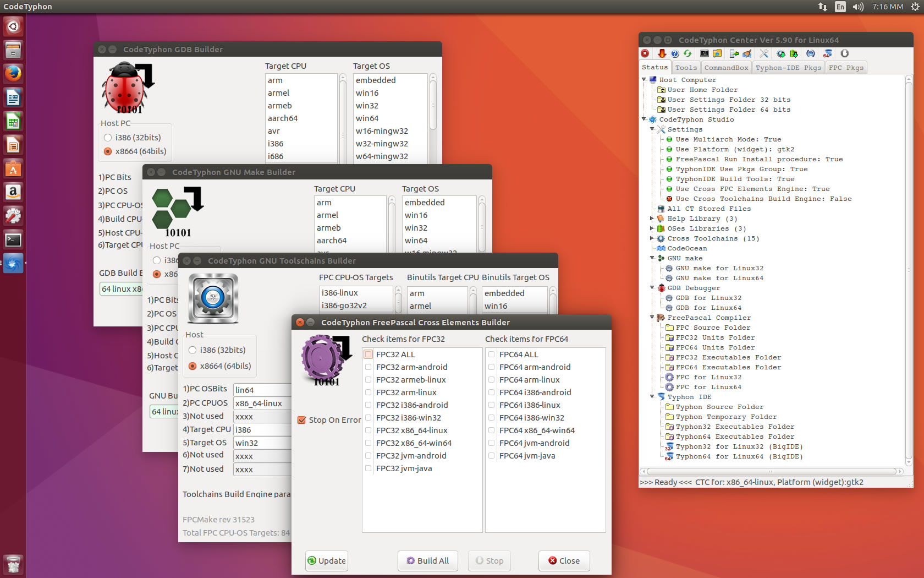This screenshot has width=924, height=578.
Task: Toggle the Stop On Error checkbox
Action: tap(301, 420)
